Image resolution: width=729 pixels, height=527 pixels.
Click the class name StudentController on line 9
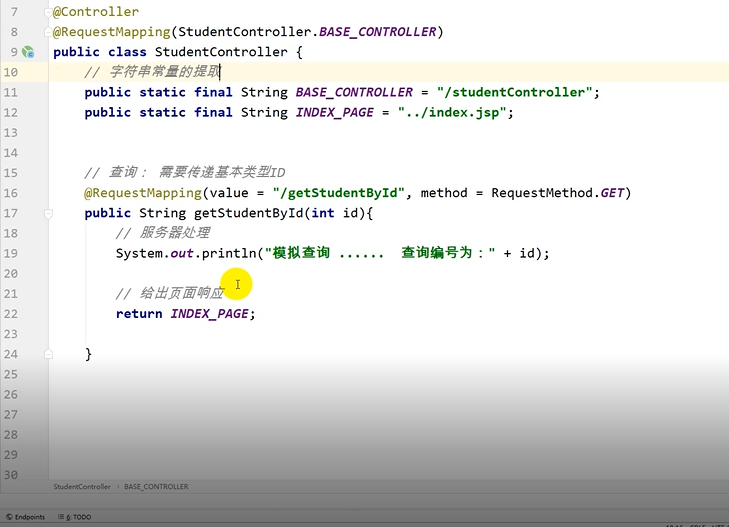tap(221, 52)
